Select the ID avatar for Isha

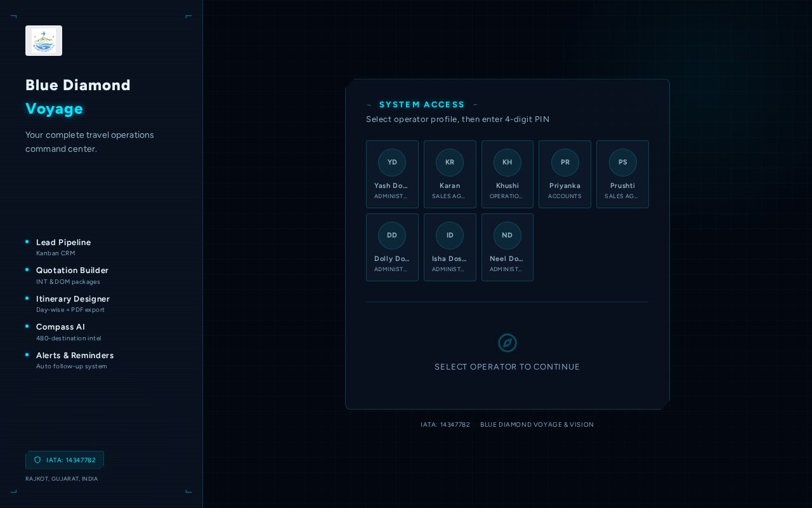[x=450, y=236]
